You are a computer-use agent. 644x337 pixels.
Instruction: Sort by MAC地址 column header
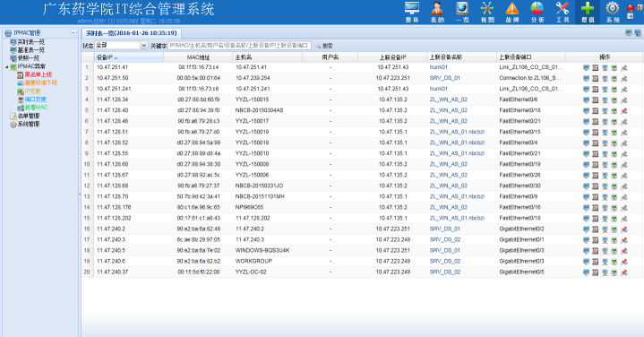click(198, 57)
